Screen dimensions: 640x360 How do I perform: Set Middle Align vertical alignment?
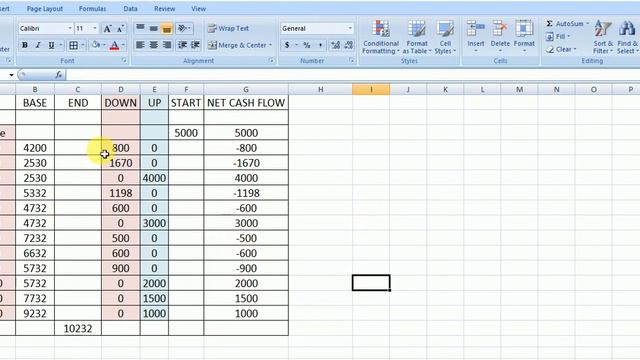coord(153,28)
